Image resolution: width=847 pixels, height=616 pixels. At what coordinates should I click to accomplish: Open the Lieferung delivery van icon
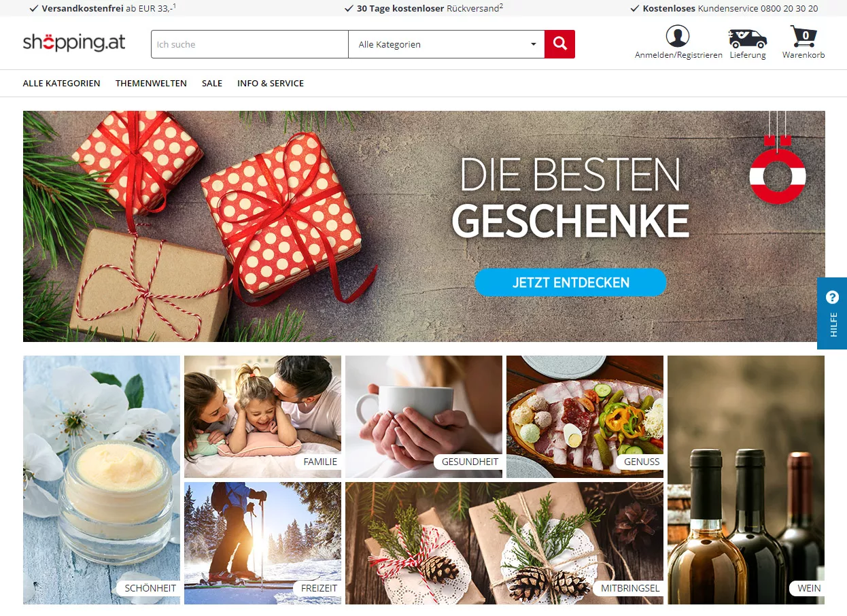click(x=748, y=38)
